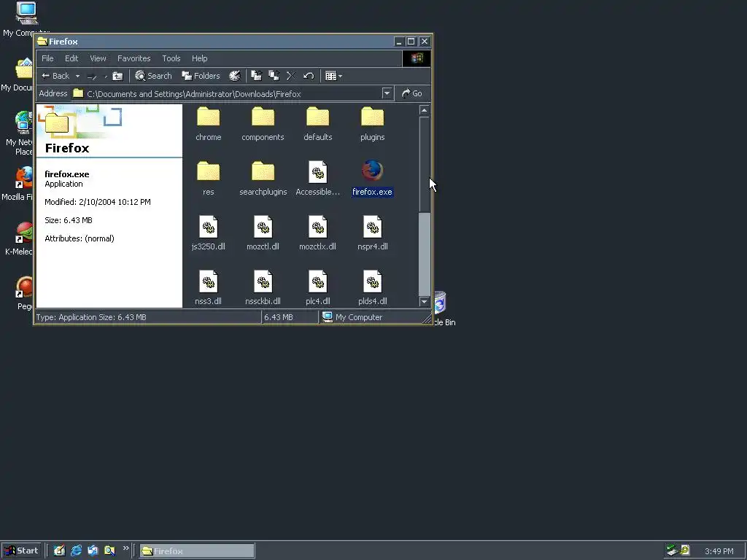Click the My Network Places desktop icon
Image resolution: width=747 pixels, height=560 pixels.
19,133
